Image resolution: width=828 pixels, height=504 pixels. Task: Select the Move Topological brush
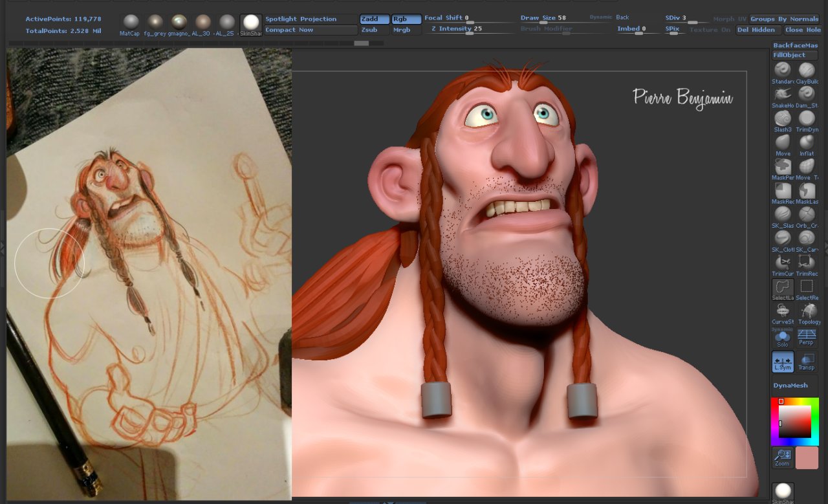pyautogui.click(x=807, y=169)
